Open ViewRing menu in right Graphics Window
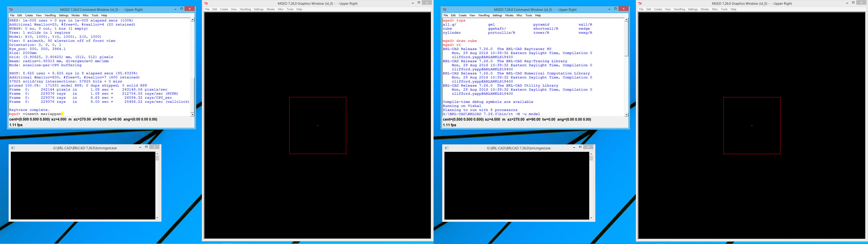Viewport: 868px width, 244px height. [x=679, y=9]
